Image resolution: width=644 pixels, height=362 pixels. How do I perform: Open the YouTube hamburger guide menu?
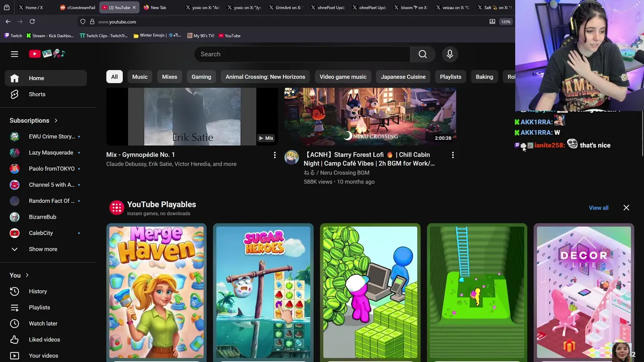(x=15, y=54)
